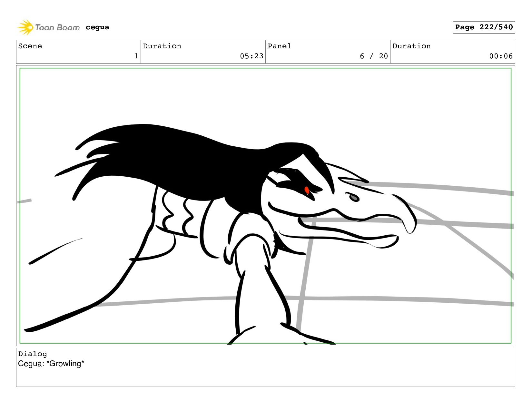Screen dimensions: 532x411
Task: Click the storyboard panel drawing of the vulture
Action: (265, 206)
